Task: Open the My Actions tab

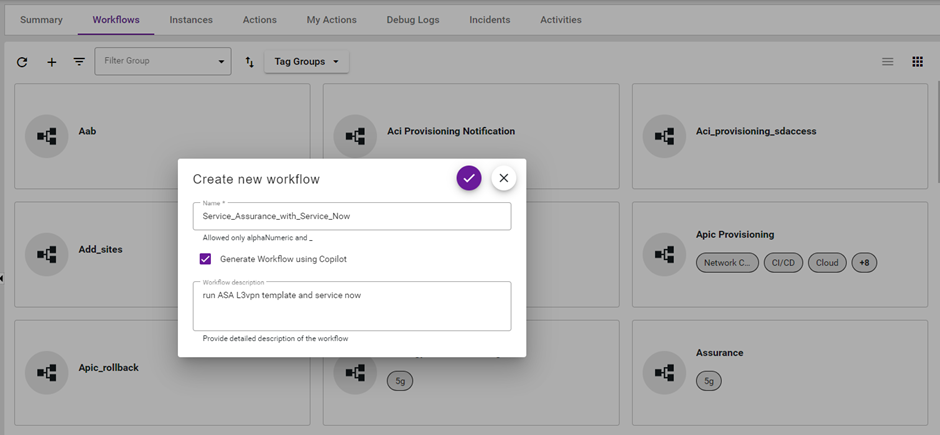Action: (332, 20)
